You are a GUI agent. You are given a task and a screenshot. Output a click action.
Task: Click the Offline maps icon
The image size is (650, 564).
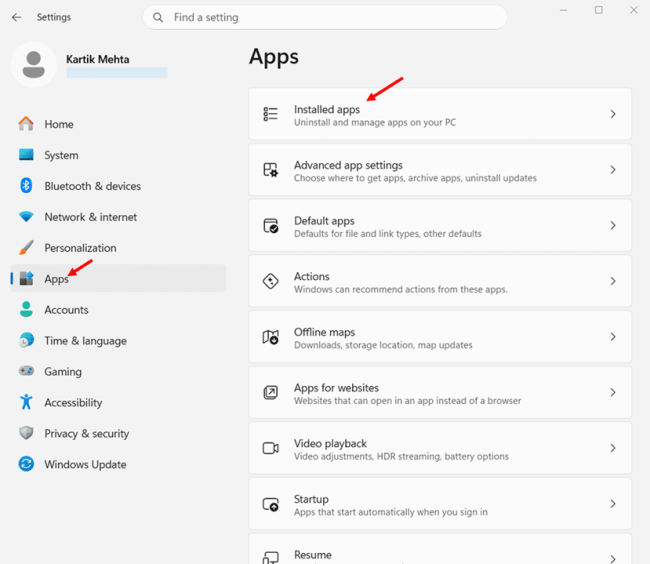click(271, 337)
